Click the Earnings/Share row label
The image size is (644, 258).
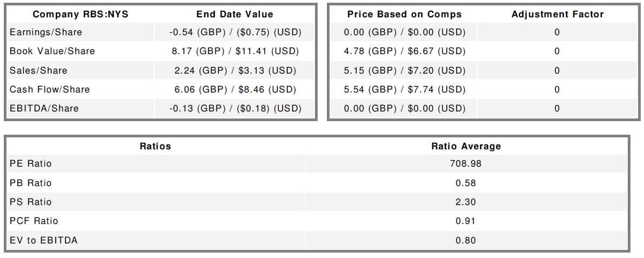46,32
